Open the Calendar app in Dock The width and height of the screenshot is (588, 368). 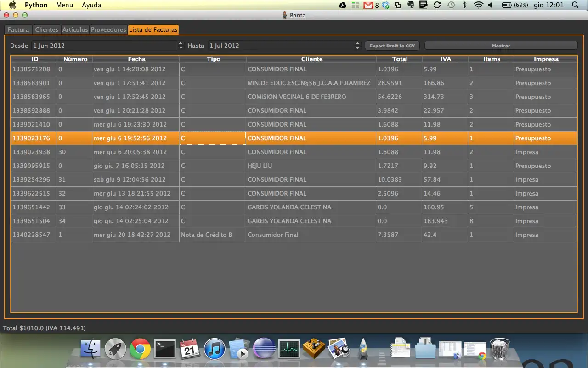click(190, 349)
